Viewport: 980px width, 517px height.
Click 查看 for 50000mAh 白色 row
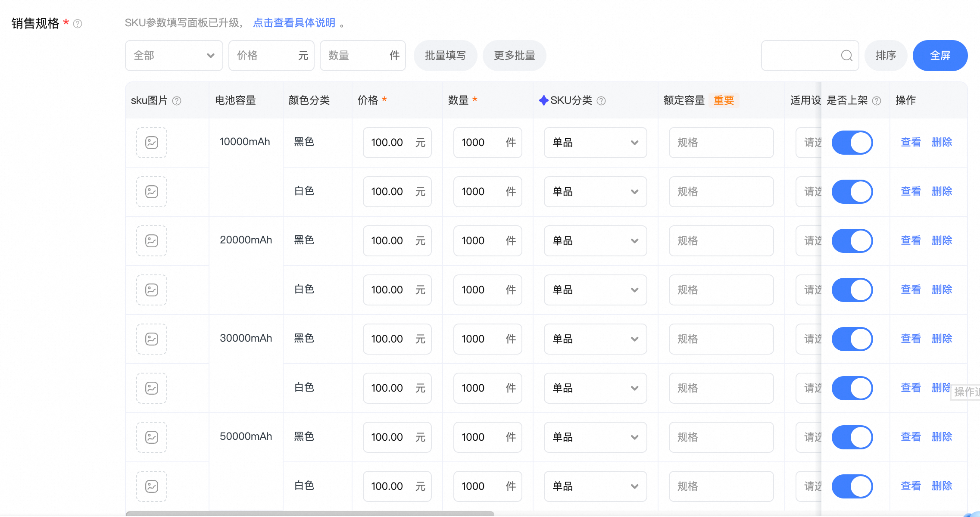[x=911, y=486]
